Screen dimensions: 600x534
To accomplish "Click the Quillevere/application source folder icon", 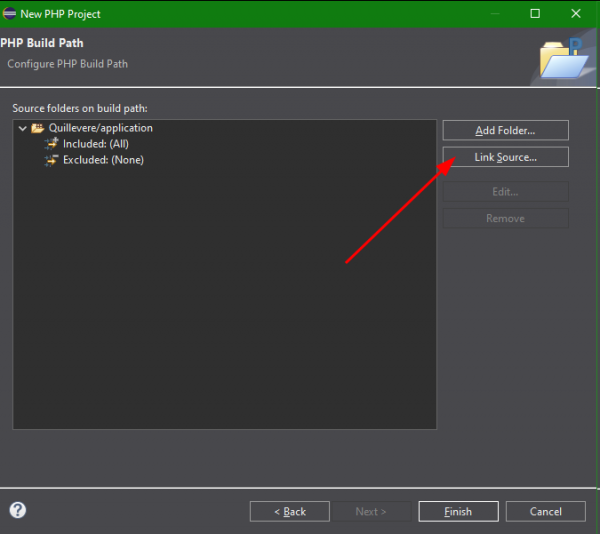I will [x=38, y=128].
